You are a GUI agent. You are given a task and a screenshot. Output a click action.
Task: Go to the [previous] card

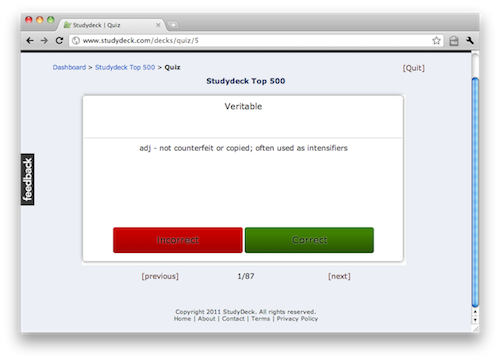[x=160, y=276]
